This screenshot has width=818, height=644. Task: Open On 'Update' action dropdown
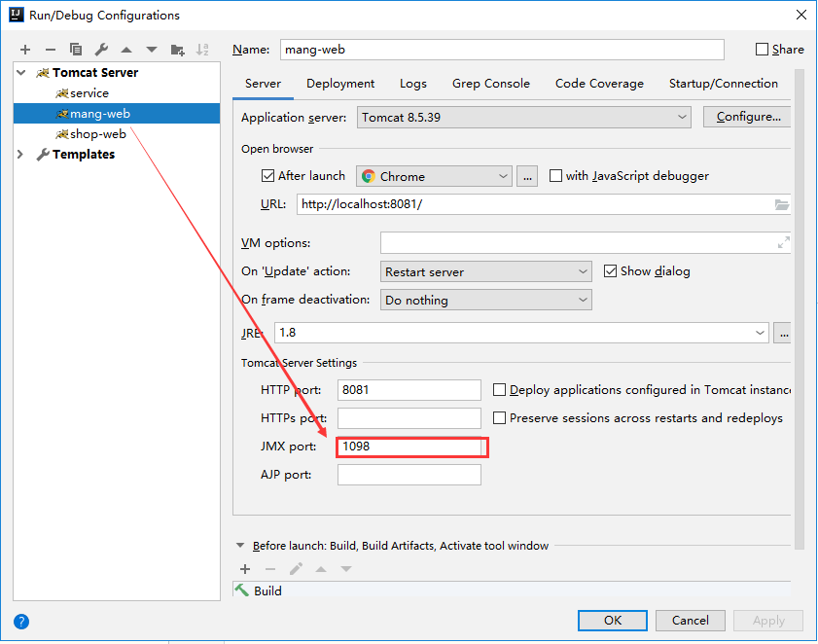click(x=486, y=271)
